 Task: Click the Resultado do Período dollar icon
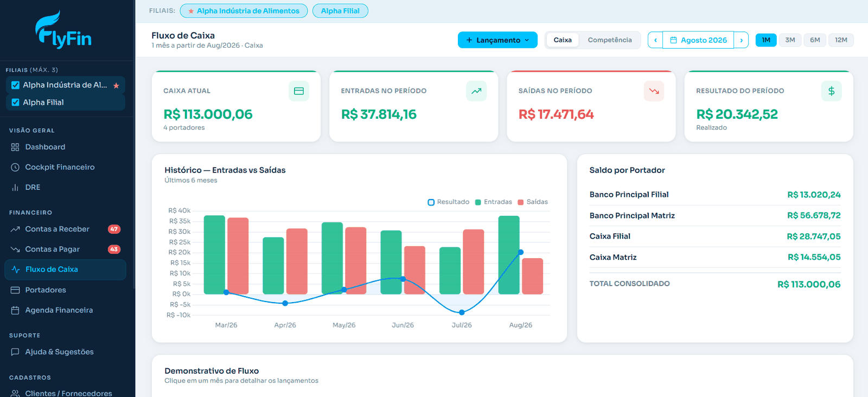(x=832, y=91)
